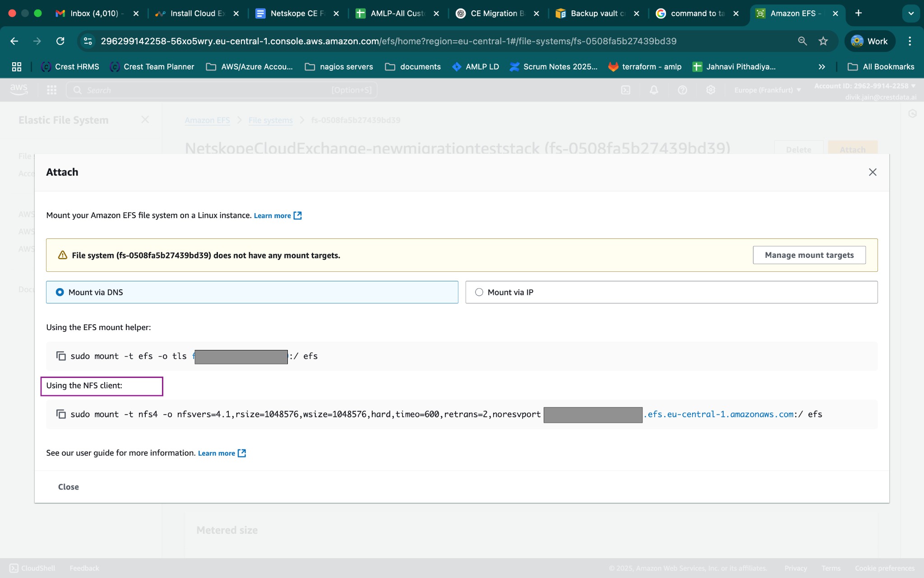This screenshot has height=578, width=924.
Task: Go back with the browser back arrow
Action: (14, 41)
